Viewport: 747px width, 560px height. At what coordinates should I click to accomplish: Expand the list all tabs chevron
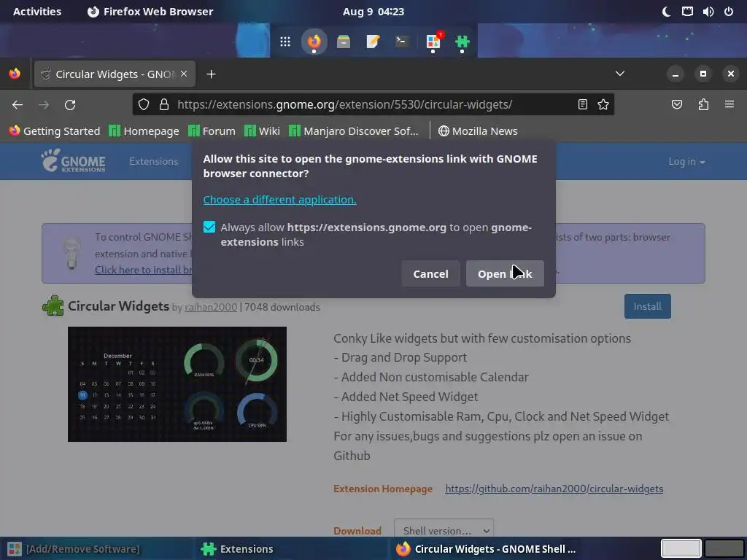(620, 74)
